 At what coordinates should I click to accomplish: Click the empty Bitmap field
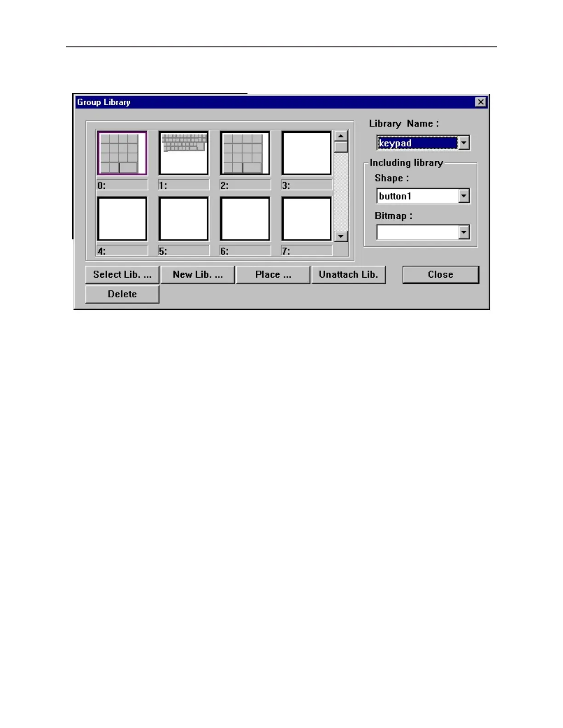click(x=418, y=233)
